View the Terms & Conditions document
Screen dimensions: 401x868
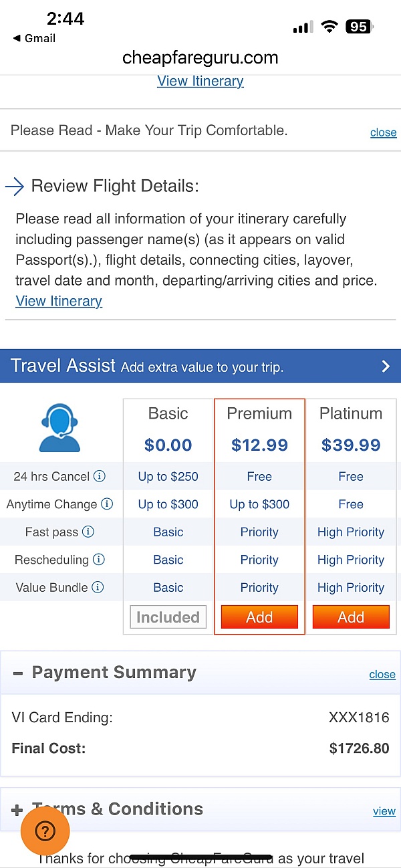(384, 811)
